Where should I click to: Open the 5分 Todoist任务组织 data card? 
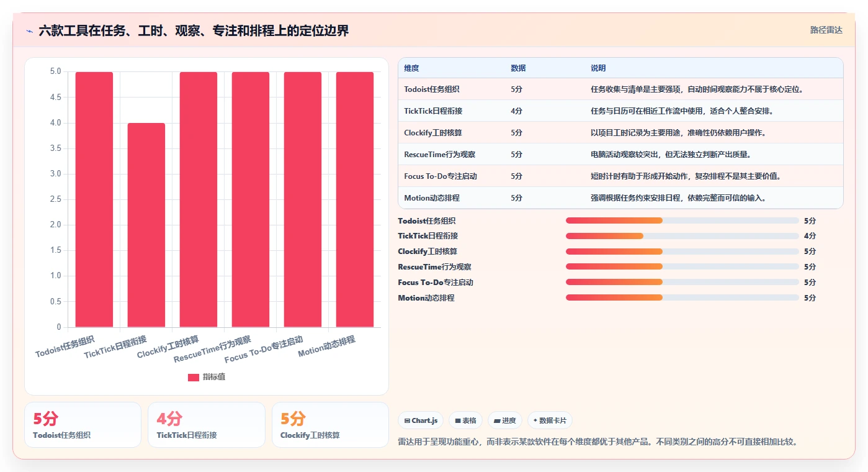coord(83,425)
